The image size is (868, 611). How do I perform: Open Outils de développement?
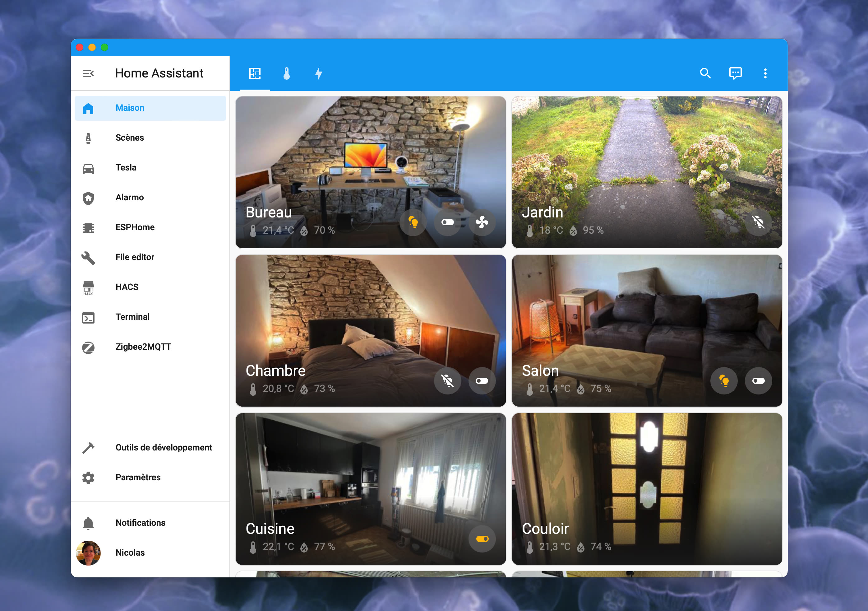164,447
